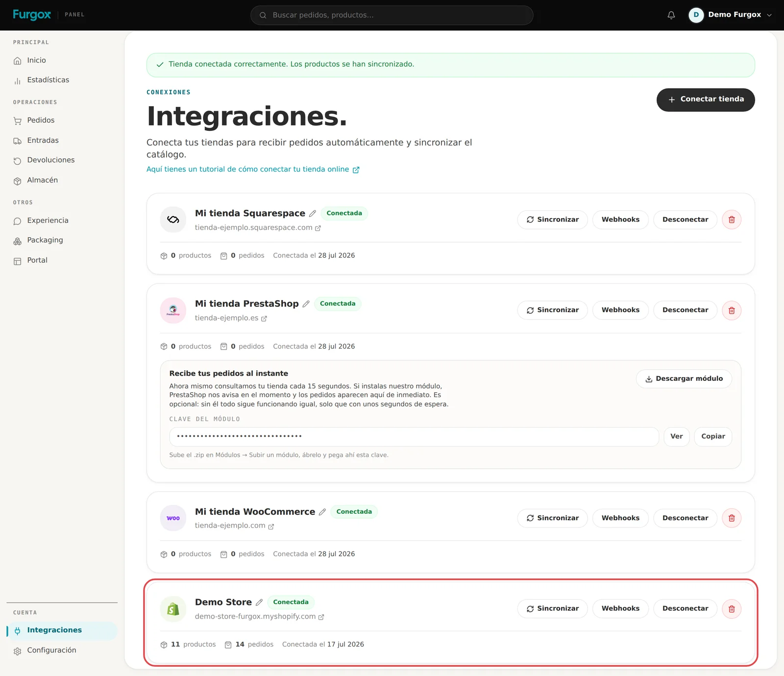Desconectar the Squarespace store

pos(685,220)
